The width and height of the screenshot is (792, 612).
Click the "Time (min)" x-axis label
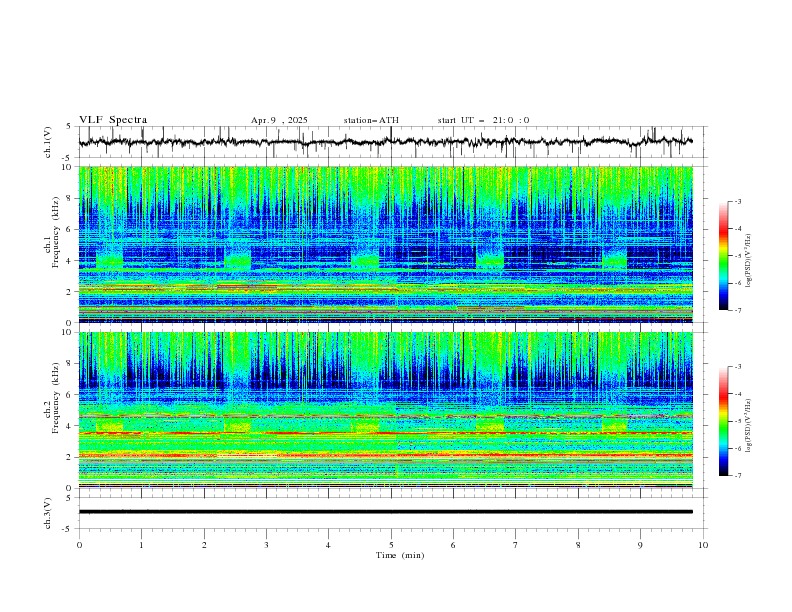click(x=400, y=555)
